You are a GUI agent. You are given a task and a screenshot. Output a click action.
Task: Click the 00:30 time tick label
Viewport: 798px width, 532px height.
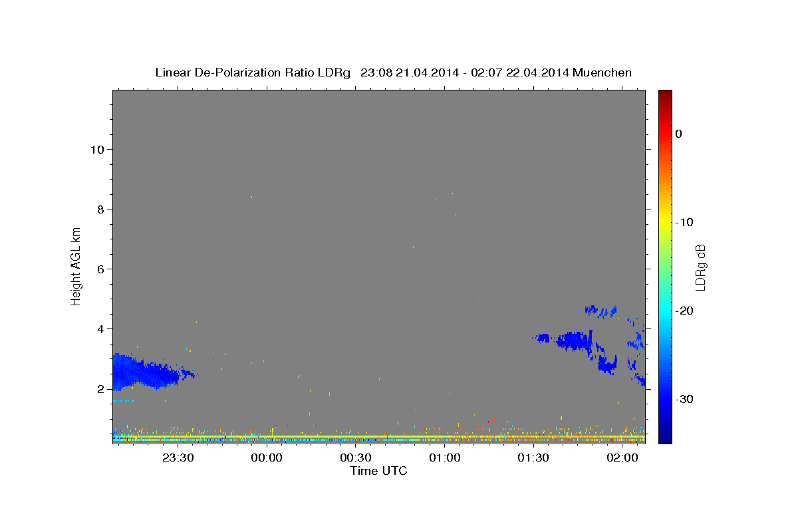(356, 458)
